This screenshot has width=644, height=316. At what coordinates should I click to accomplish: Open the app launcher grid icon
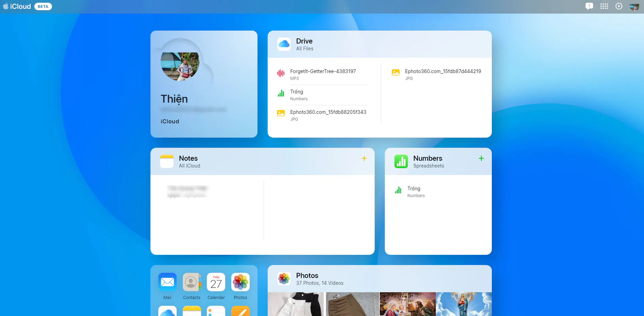(604, 6)
